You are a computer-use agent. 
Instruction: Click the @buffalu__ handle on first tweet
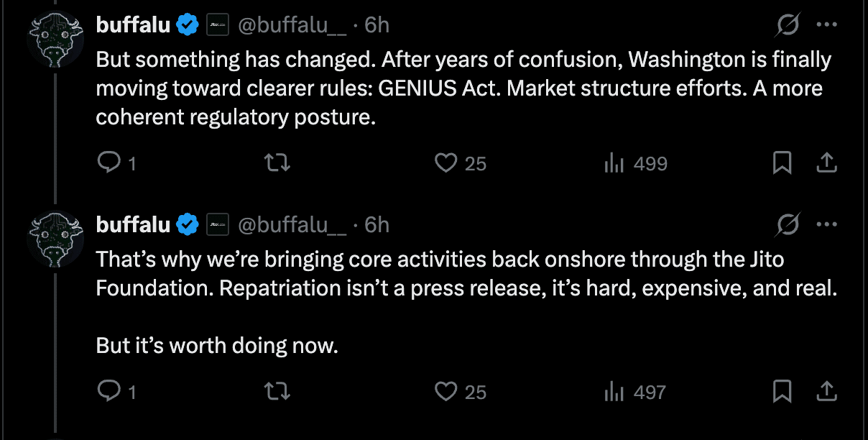click(292, 25)
